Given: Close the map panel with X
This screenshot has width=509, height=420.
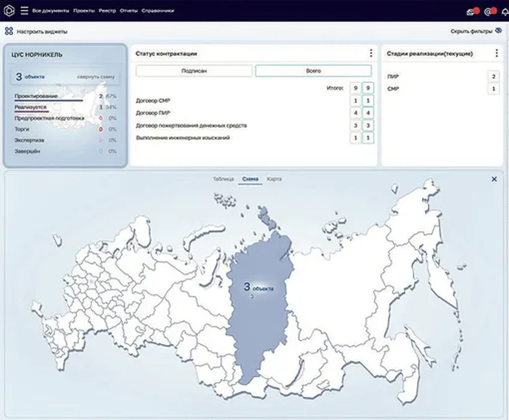Looking at the screenshot, I should tap(494, 179).
